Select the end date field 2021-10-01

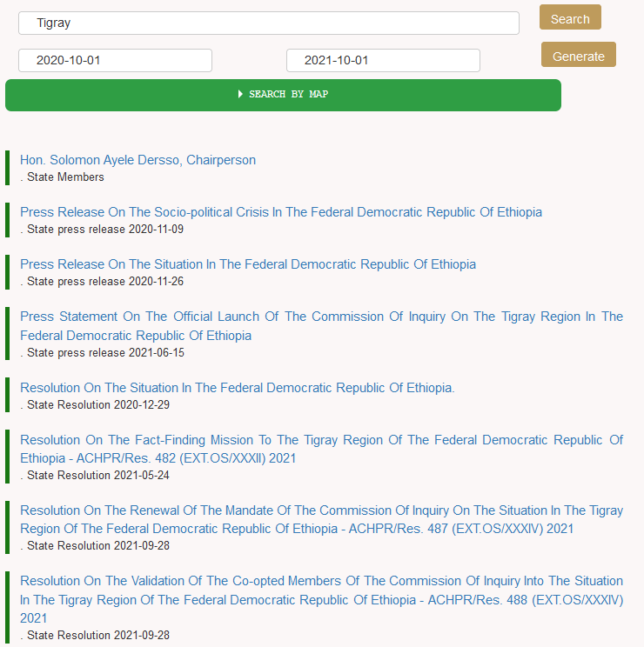click(x=383, y=61)
